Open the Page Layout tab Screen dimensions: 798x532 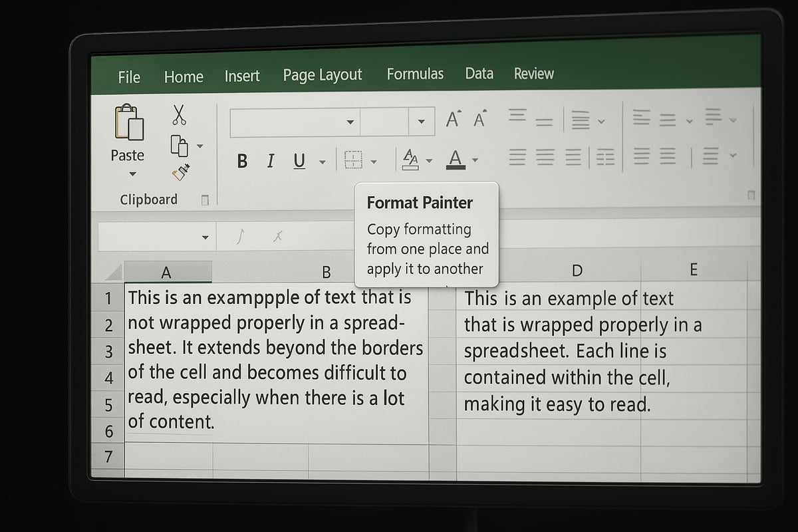[x=323, y=74]
